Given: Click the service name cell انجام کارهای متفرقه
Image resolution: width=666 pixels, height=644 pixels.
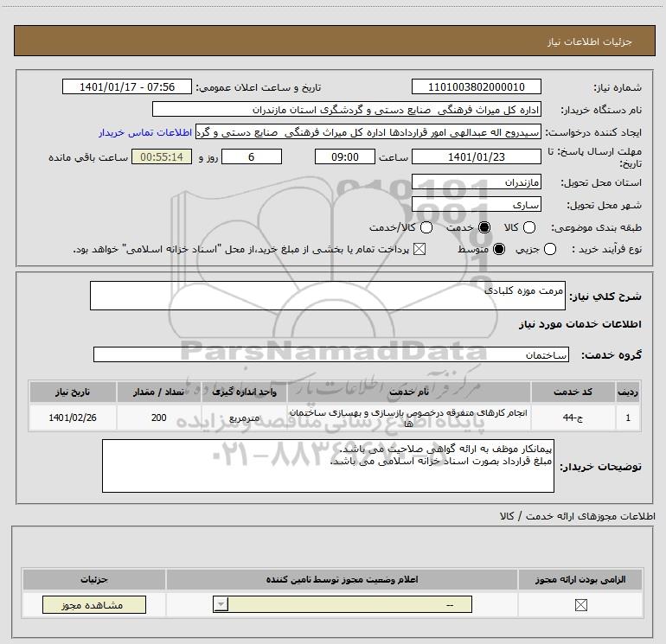Looking at the screenshot, I should pos(408,418).
